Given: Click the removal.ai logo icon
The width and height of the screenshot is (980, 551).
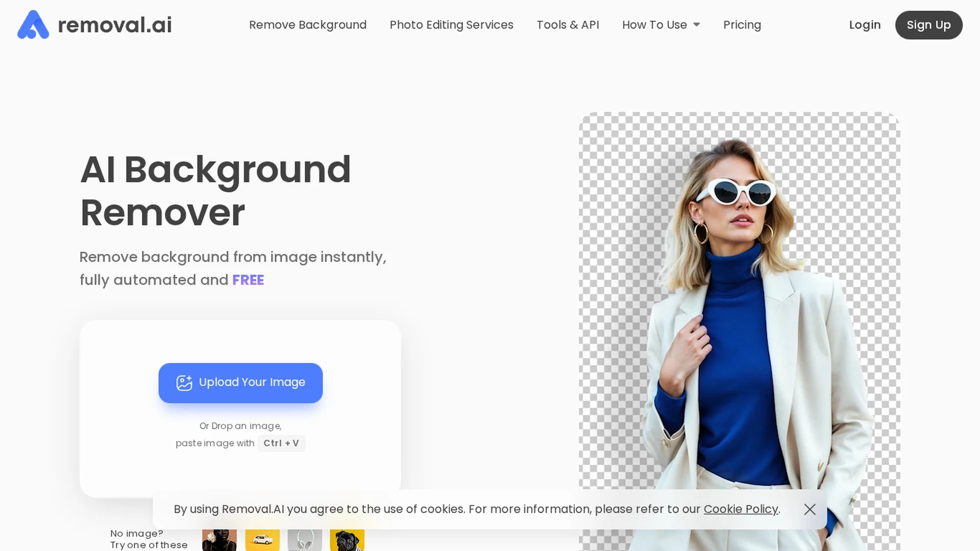Looking at the screenshot, I should tap(33, 24).
